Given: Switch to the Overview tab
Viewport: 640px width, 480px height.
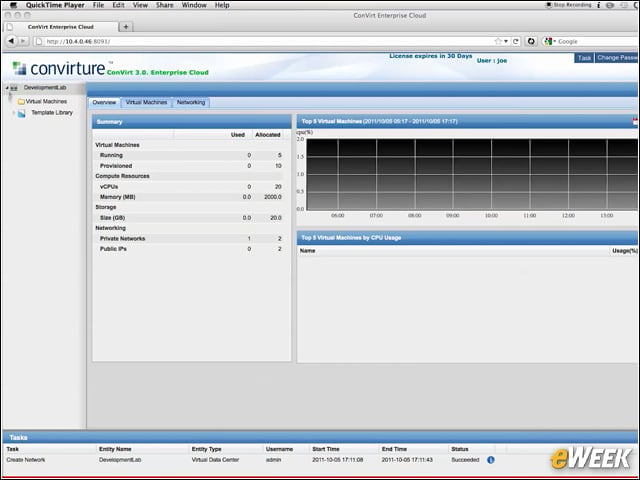Looking at the screenshot, I should tap(104, 102).
